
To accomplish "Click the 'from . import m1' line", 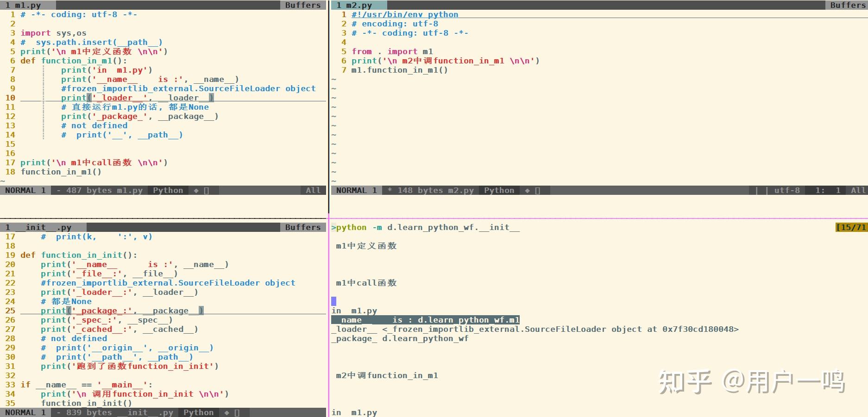I will [x=392, y=51].
